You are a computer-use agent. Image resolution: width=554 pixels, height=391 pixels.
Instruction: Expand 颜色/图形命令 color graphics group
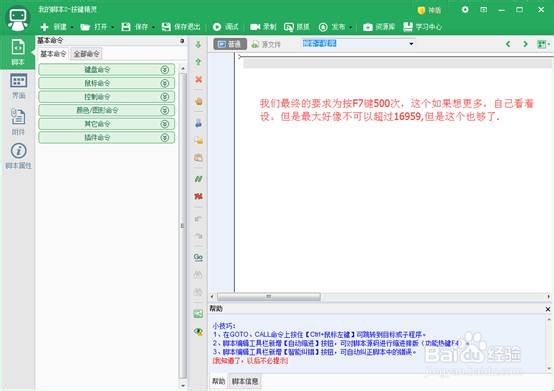coord(106,111)
